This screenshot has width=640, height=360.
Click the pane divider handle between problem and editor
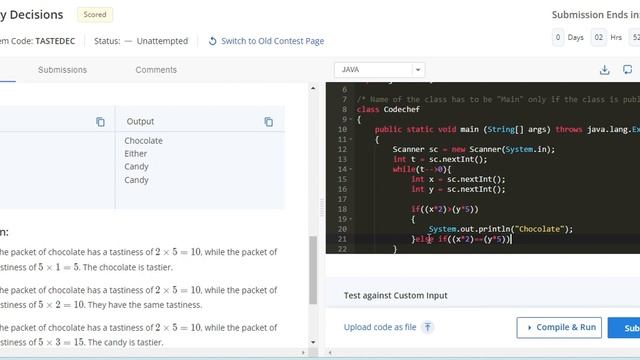click(322, 208)
